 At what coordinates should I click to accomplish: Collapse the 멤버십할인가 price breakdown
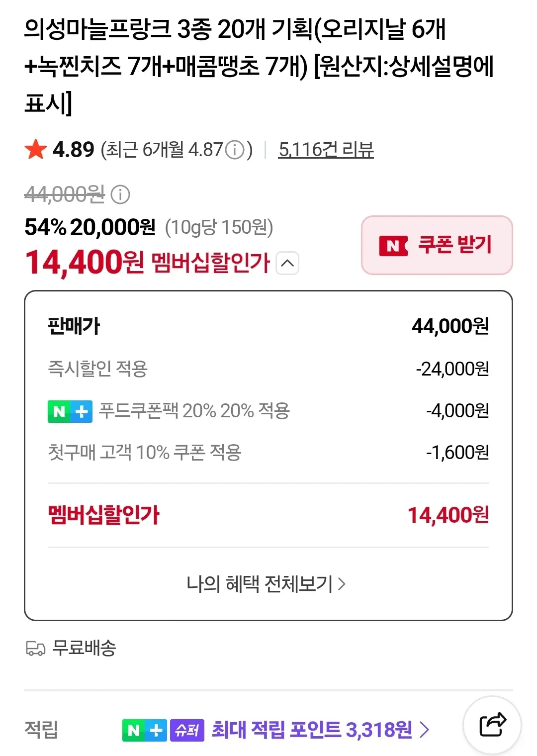point(287,263)
